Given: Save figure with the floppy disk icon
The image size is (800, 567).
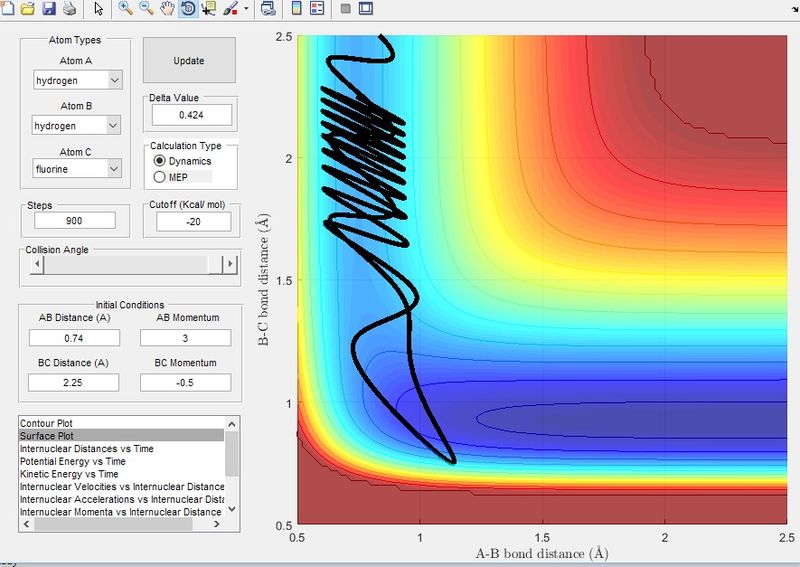Looking at the screenshot, I should point(48,8).
